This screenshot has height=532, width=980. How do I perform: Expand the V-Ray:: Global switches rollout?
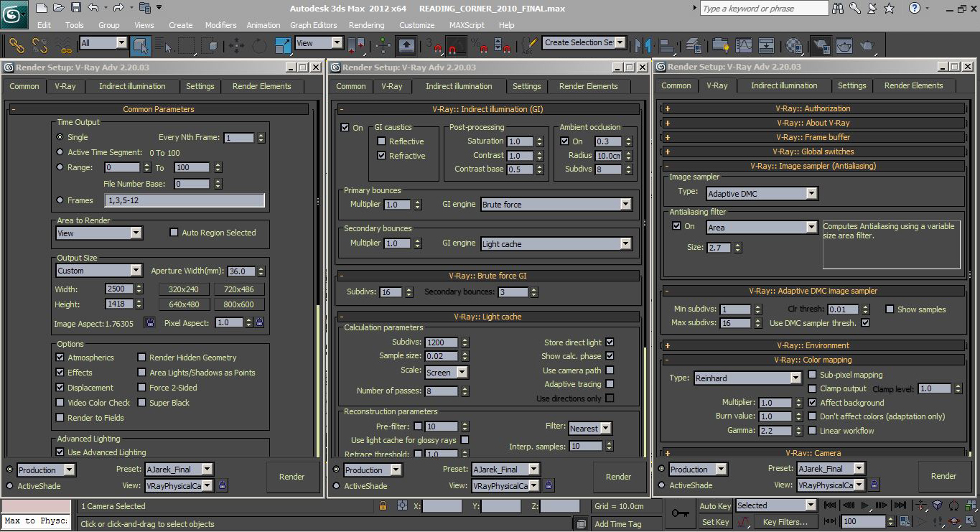tap(813, 151)
